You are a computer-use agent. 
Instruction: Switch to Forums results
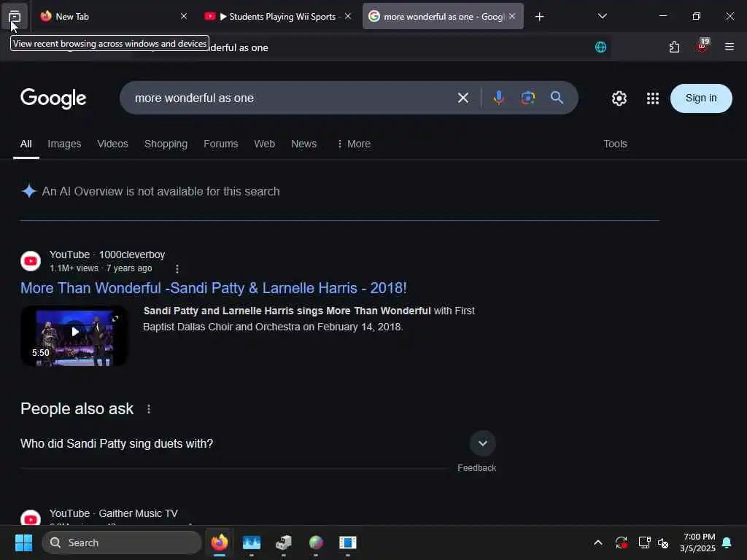click(220, 144)
